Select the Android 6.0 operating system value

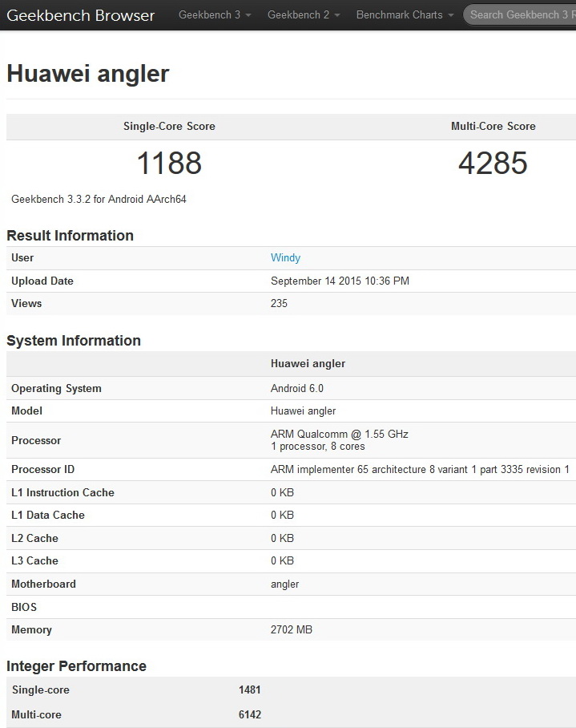(296, 388)
